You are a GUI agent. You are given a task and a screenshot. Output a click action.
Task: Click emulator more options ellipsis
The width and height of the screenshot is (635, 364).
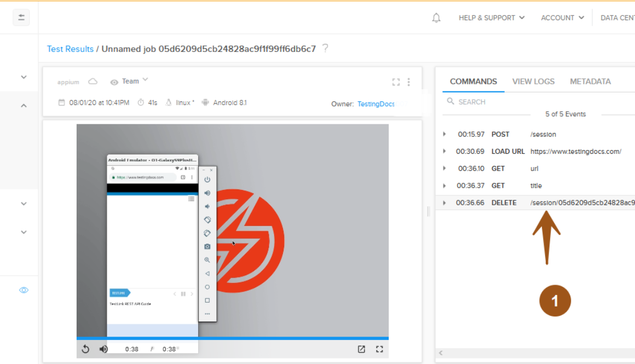tap(207, 314)
